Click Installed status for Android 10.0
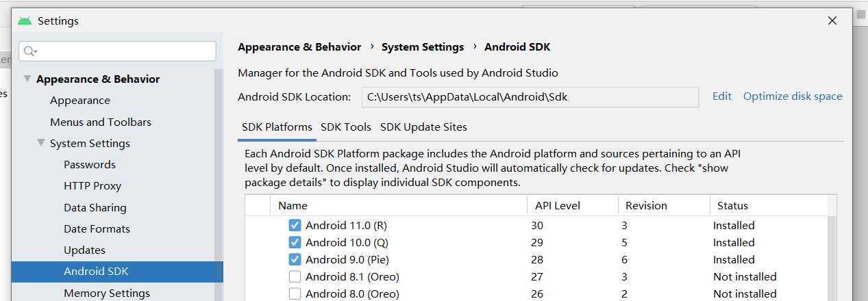The width and height of the screenshot is (868, 301). 734,242
